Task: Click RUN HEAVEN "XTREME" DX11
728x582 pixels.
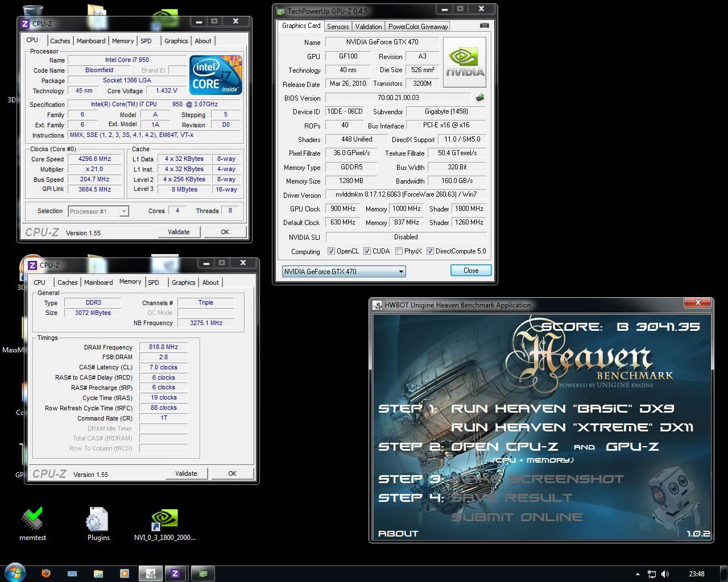Action: click(x=572, y=427)
